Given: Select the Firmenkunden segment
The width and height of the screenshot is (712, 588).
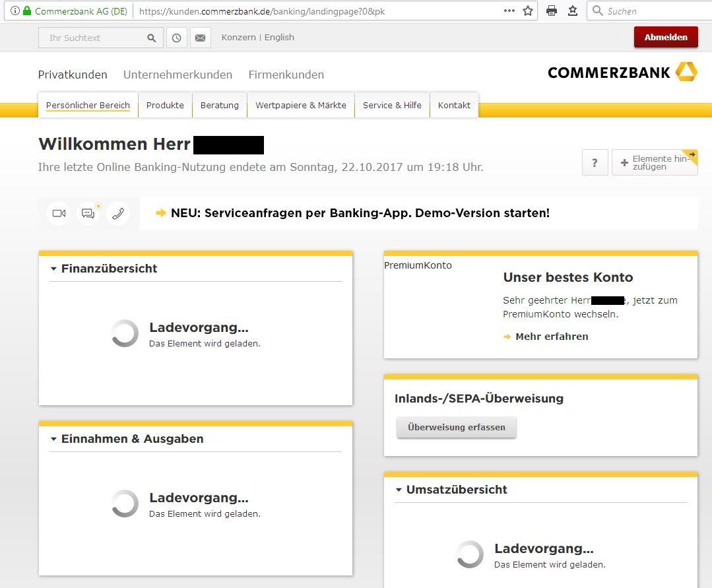Looking at the screenshot, I should pos(286,75).
